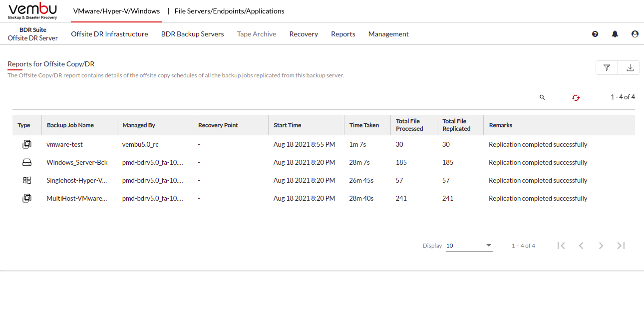Sort by Start Time column header
The width and height of the screenshot is (644, 331).
coord(288,125)
